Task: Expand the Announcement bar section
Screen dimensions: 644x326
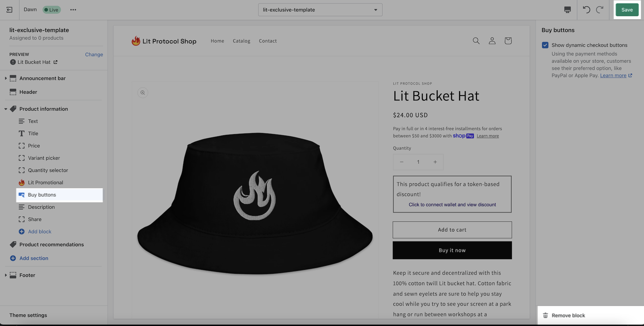Action: pos(5,78)
